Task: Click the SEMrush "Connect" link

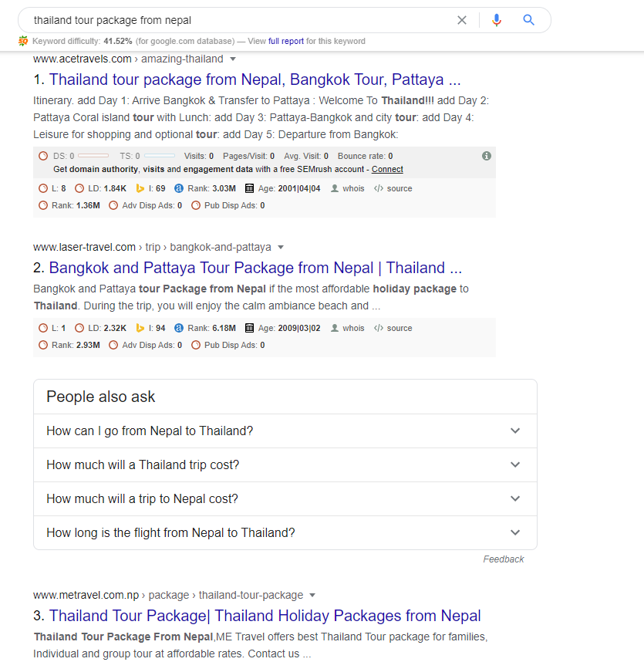Action: pyautogui.click(x=387, y=169)
